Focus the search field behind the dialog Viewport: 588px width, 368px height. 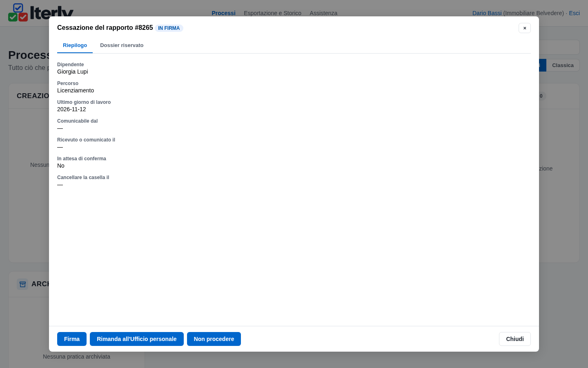point(559,47)
